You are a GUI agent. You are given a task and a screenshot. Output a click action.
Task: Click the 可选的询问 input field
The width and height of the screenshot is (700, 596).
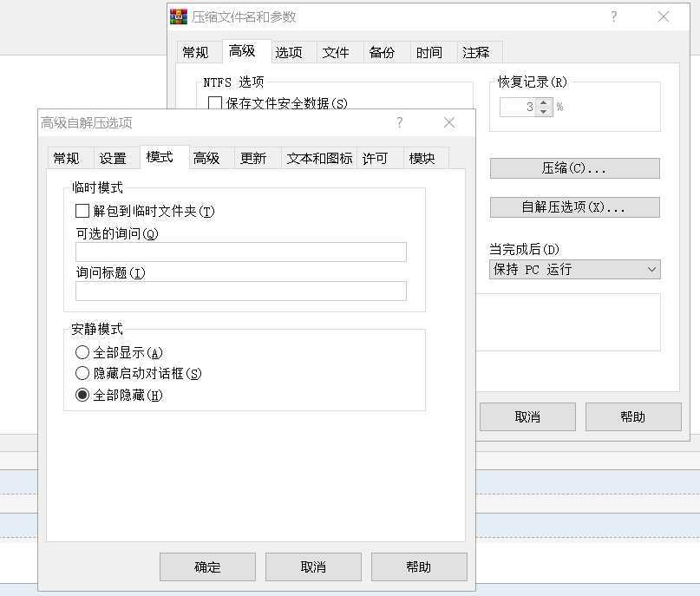click(x=241, y=252)
